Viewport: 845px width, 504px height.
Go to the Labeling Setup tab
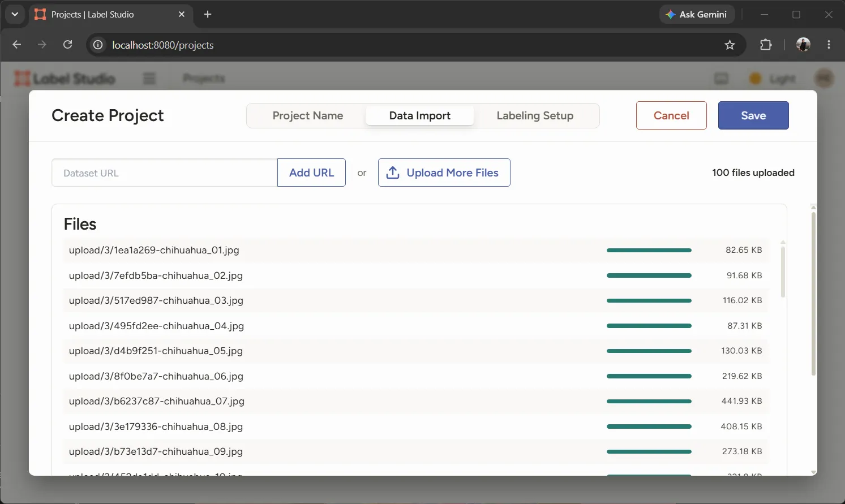(x=535, y=115)
